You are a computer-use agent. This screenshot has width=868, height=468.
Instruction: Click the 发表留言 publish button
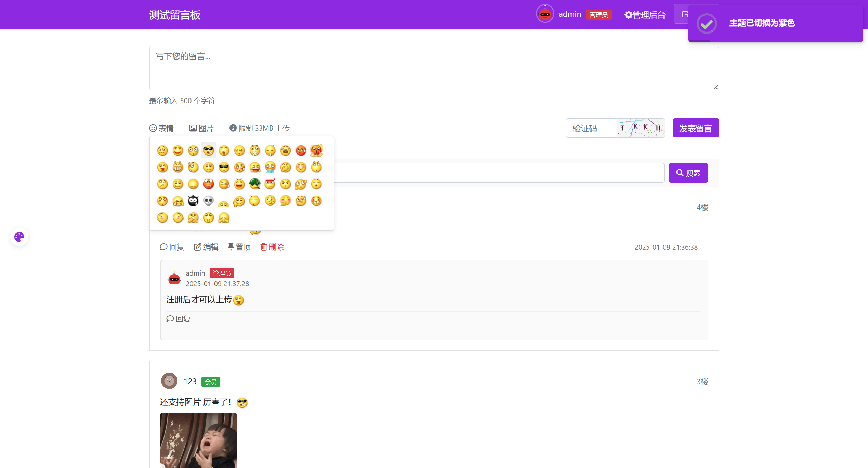pyautogui.click(x=695, y=128)
